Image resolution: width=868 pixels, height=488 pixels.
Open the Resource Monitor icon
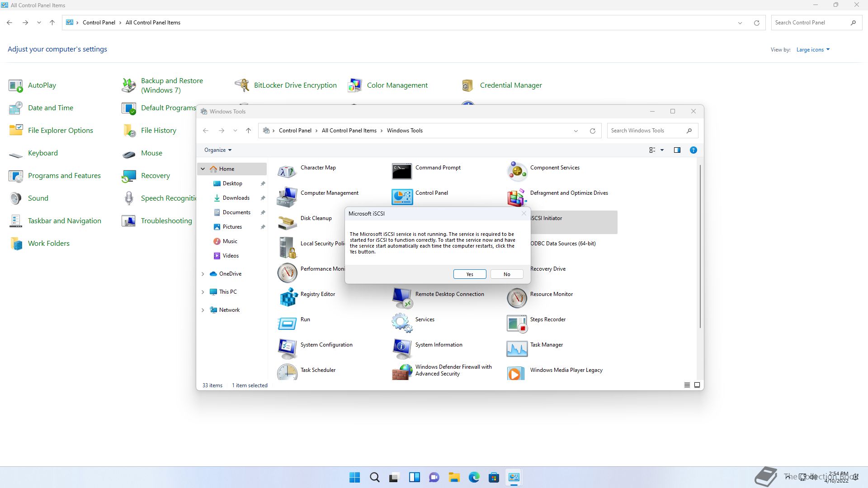pyautogui.click(x=517, y=298)
